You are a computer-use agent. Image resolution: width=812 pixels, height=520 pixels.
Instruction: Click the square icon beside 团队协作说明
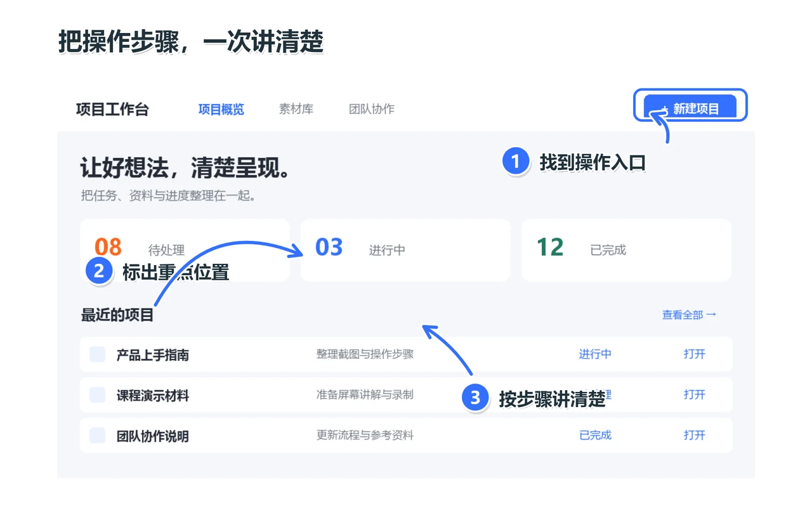(97, 436)
